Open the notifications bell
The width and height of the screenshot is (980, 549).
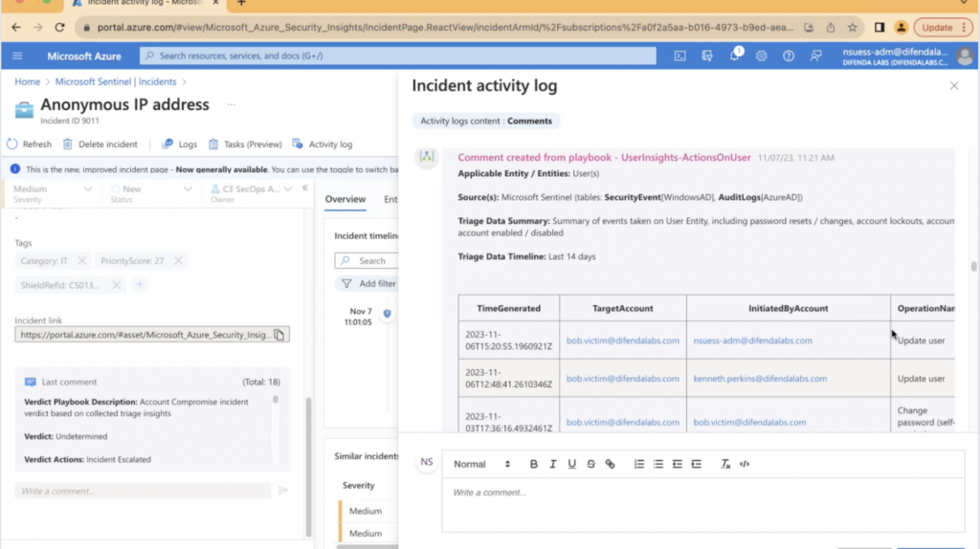click(734, 55)
